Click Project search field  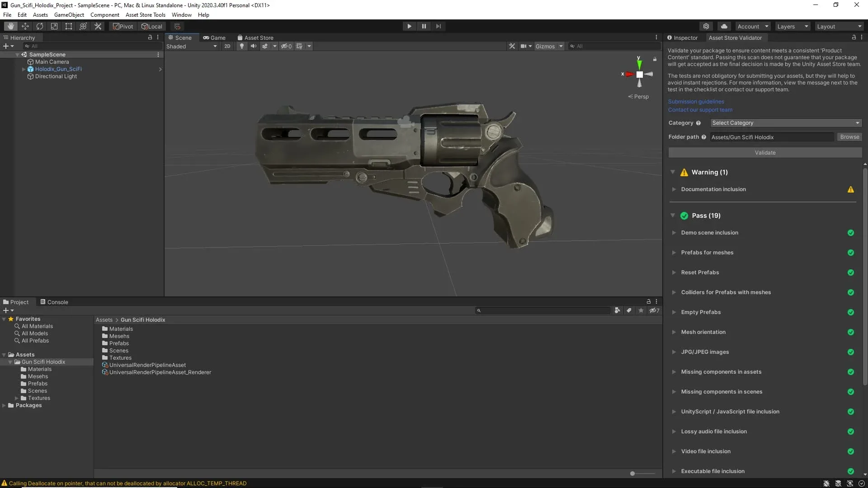point(543,310)
